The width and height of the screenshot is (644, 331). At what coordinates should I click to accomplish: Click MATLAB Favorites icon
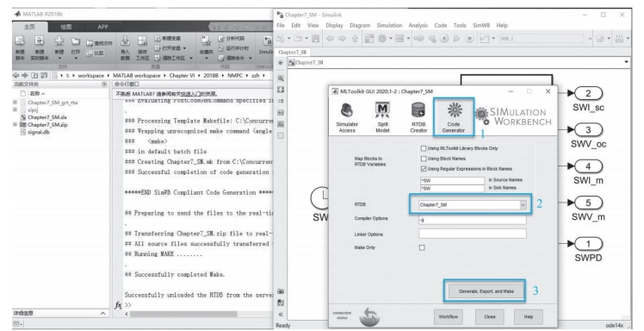[x=206, y=41]
